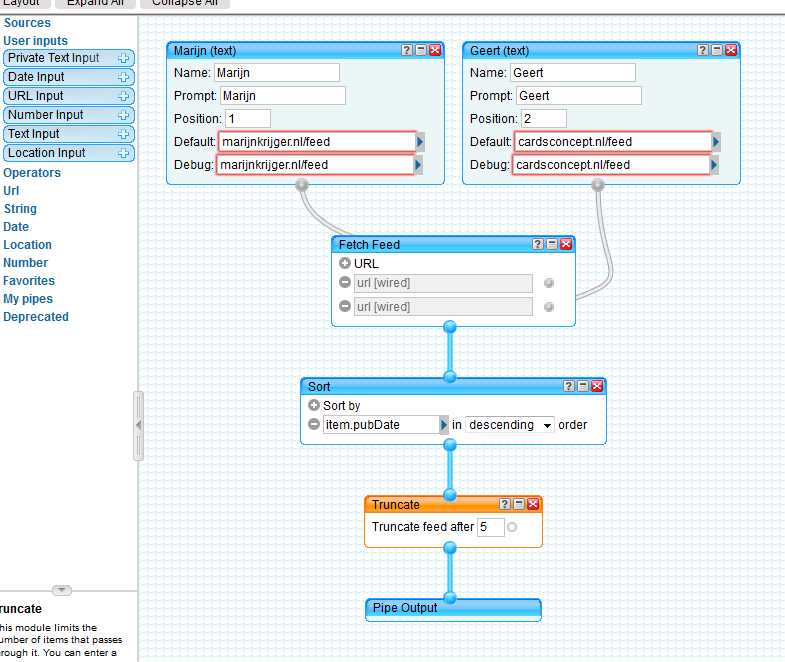Open the descending order dropdown
This screenshot has width=785, height=662.
click(x=510, y=425)
